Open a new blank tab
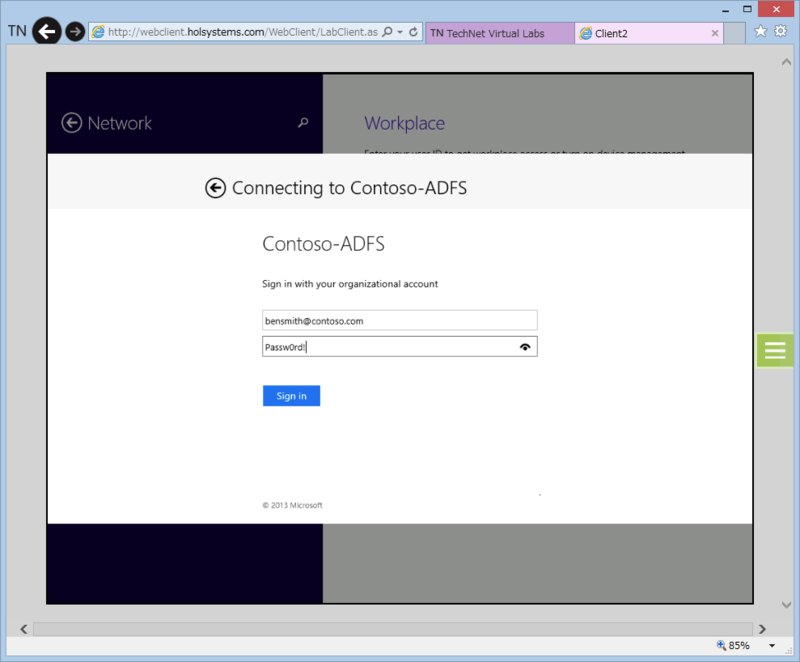Viewport: 800px width, 662px height. click(x=734, y=33)
